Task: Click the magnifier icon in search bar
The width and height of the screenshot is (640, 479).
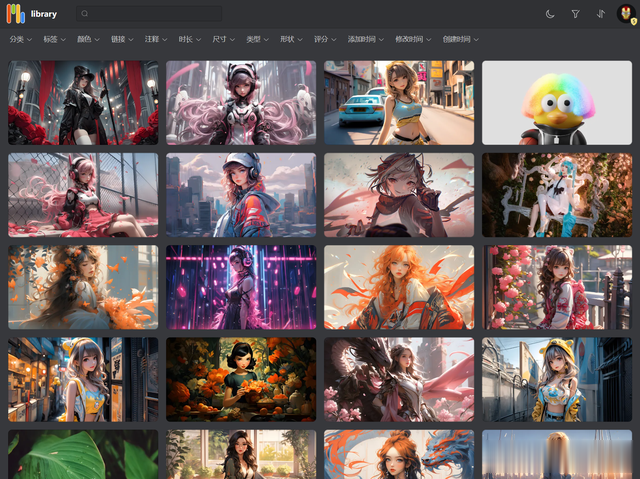Action: [84, 13]
